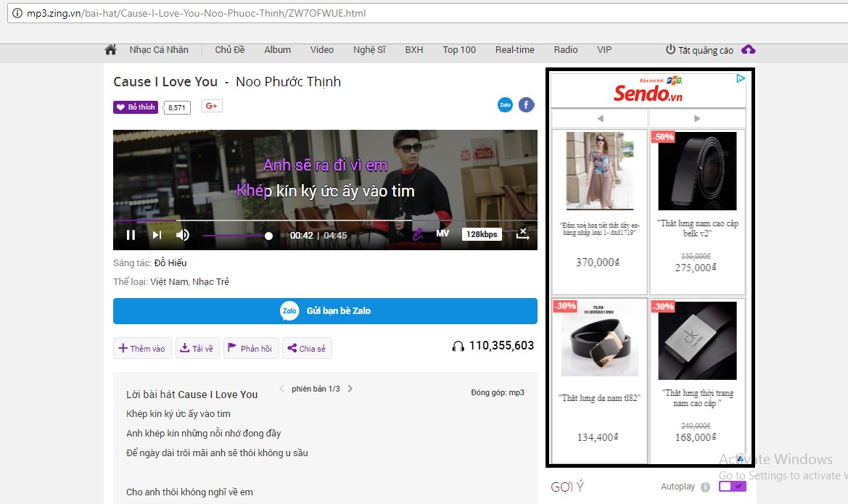848x504 pixels.
Task: Open the Top 100 page
Action: click(459, 50)
